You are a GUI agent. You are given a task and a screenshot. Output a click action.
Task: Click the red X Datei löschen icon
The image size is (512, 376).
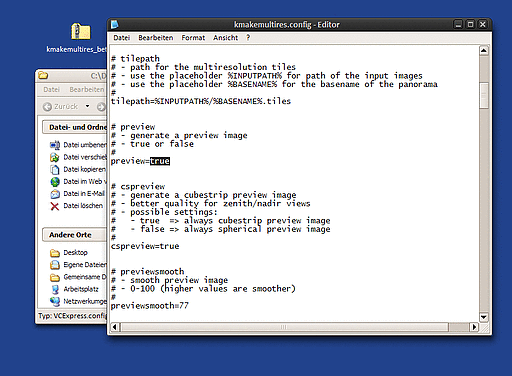55,206
